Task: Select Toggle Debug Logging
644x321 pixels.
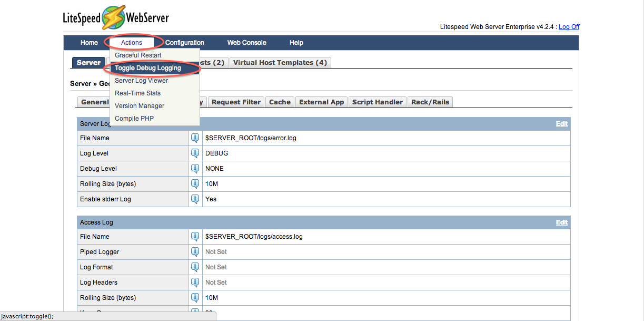Action: [155, 68]
